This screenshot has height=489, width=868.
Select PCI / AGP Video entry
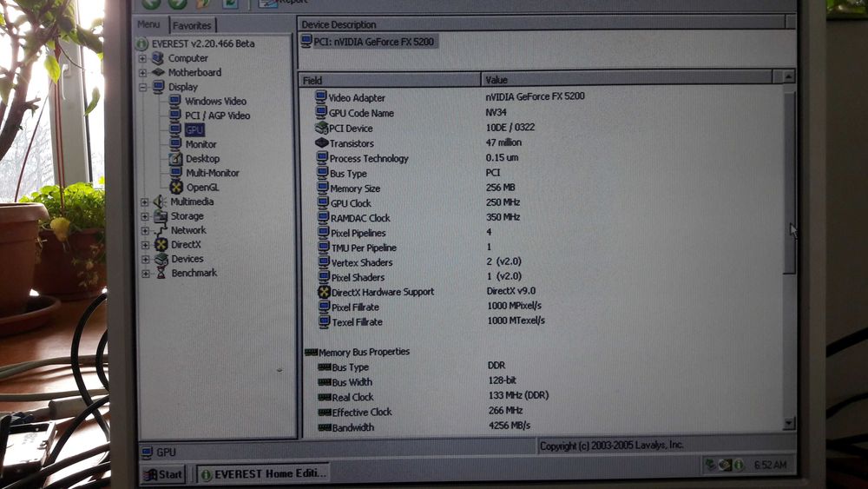click(x=217, y=116)
